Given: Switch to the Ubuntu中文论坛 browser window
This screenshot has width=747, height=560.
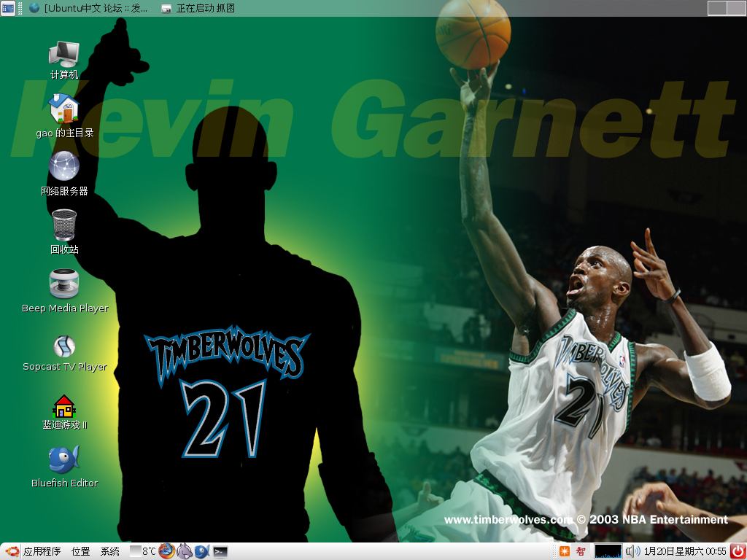Looking at the screenshot, I should click(x=88, y=8).
